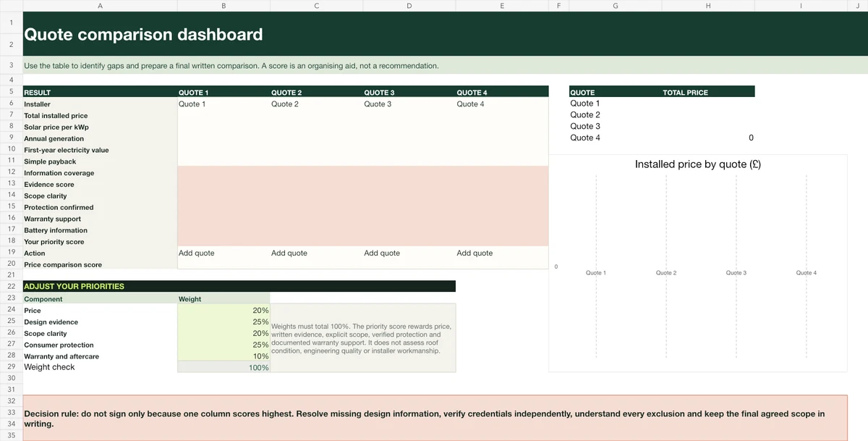Click the 'QUOTE 4' column header cell
This screenshot has width=868, height=441.
502,92
